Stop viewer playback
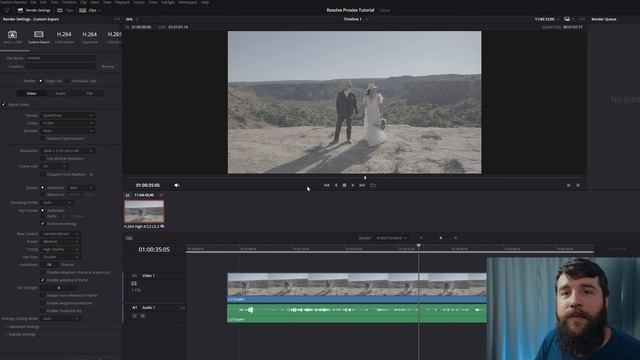Viewport: 640px width, 360px height. pyautogui.click(x=344, y=185)
